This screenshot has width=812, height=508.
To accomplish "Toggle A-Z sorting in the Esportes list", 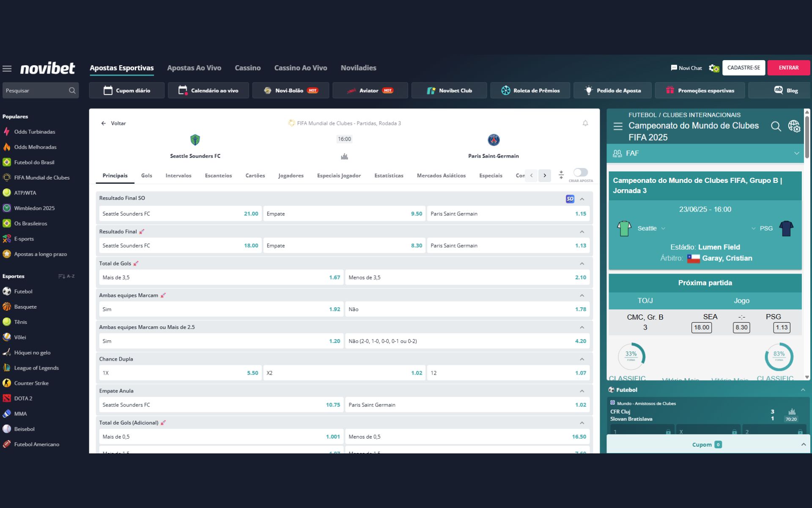I will pyautogui.click(x=66, y=276).
